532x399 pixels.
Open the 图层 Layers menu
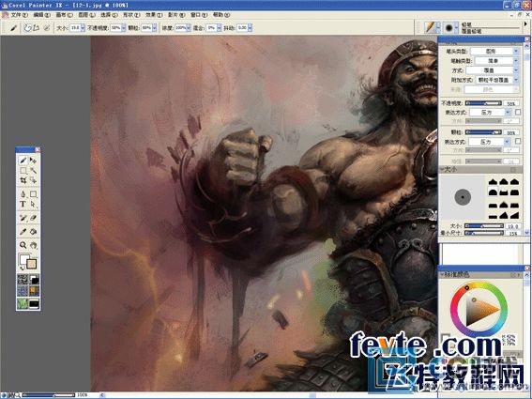(87, 15)
